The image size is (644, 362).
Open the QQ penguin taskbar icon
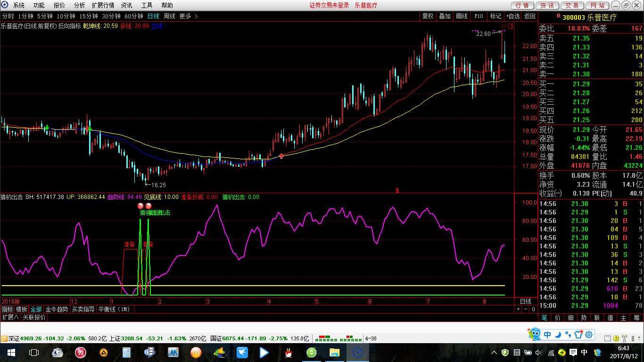tap(287, 352)
